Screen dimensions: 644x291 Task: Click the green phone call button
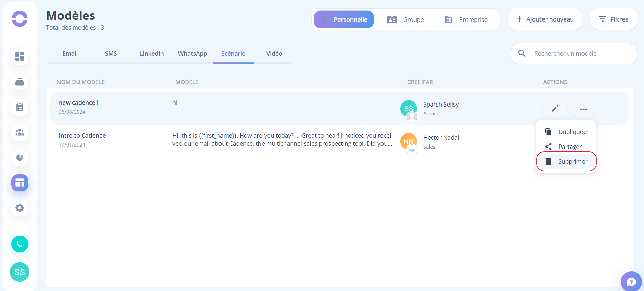20,244
